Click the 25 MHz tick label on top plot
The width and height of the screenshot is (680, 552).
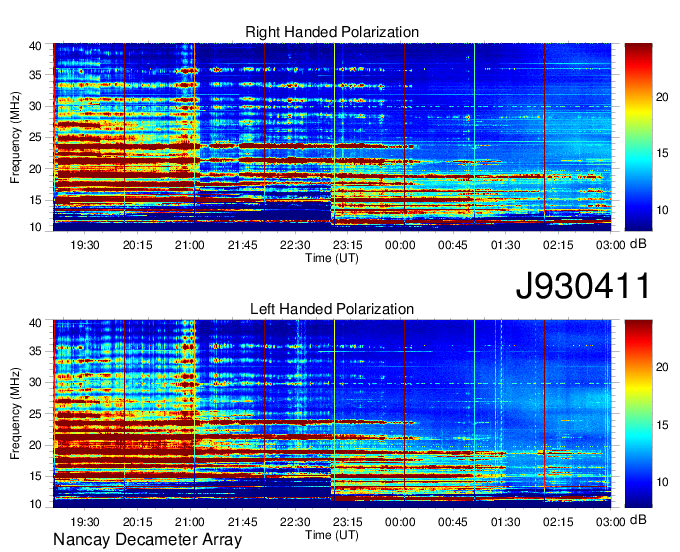[36, 137]
